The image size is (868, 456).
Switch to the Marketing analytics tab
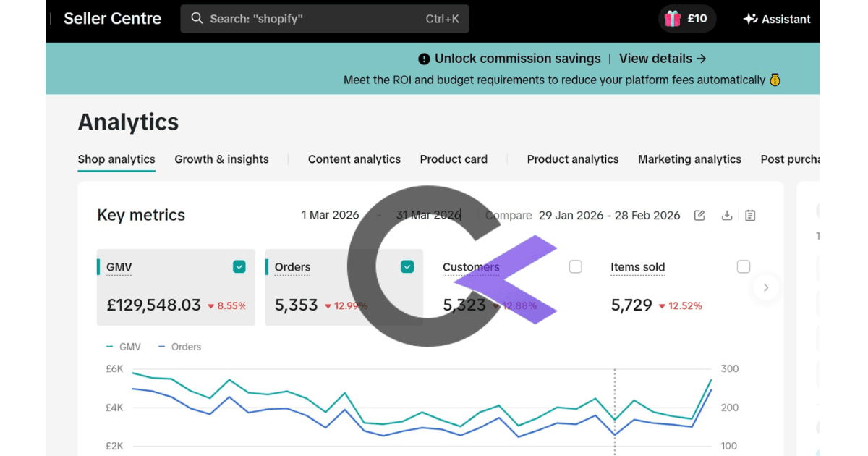(x=689, y=159)
